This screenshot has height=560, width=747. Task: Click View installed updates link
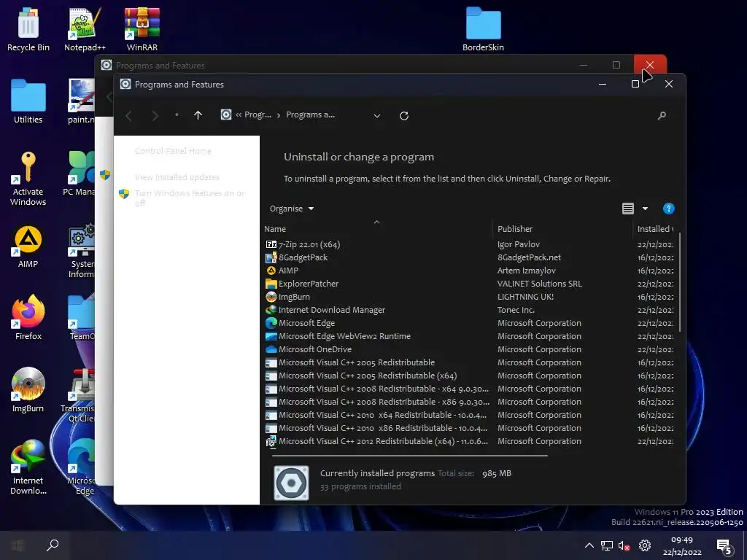tap(177, 177)
